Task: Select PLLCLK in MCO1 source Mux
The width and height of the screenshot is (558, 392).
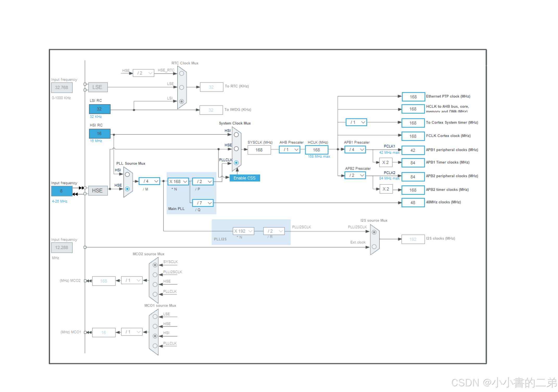Action: 155,346
